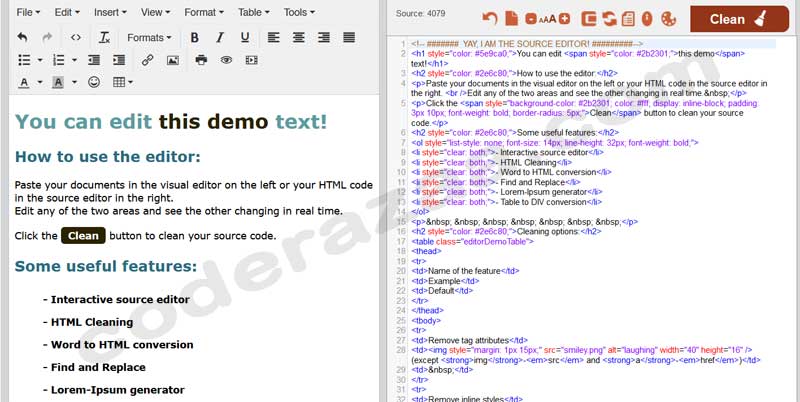Click source line '<td>Name of the feature</td>'
Screen dimensions: 800x402
tap(465, 271)
